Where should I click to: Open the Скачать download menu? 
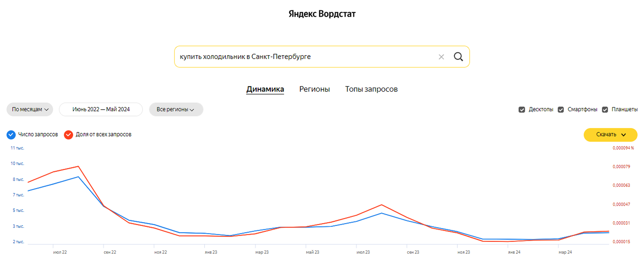click(610, 135)
